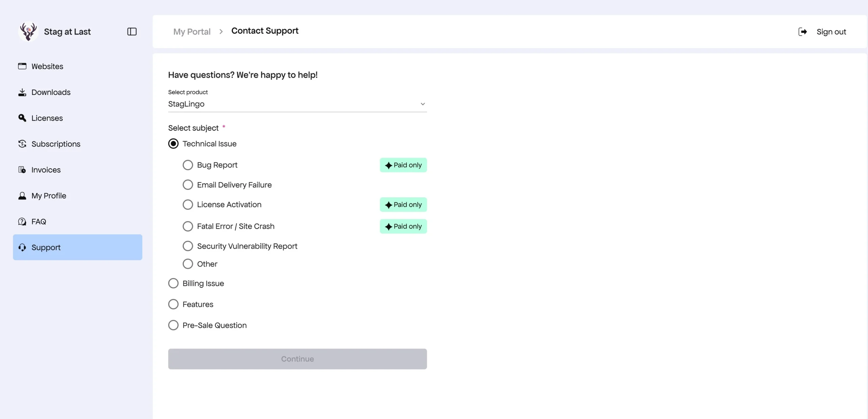The image size is (868, 419).
Task: Click the Downloads tray icon
Action: point(22,92)
